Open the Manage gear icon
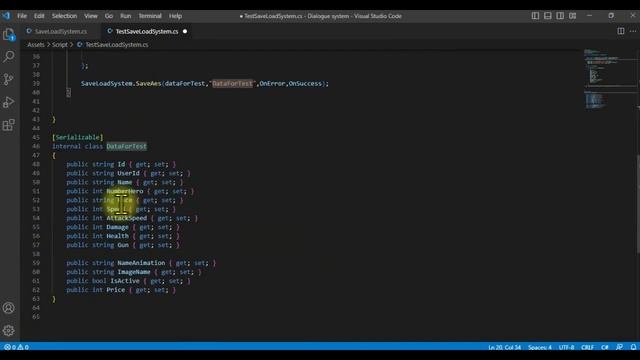Viewport: 640px width, 360px height. click(x=9, y=330)
